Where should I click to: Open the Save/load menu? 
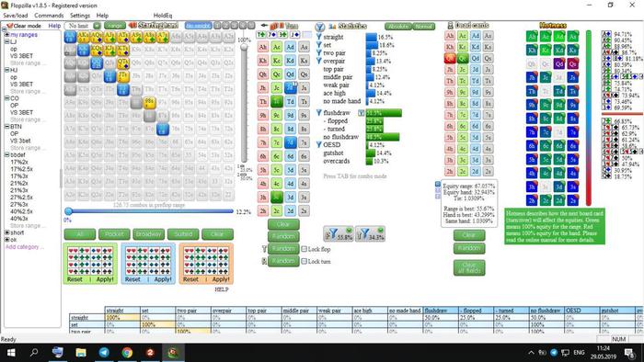16,16
